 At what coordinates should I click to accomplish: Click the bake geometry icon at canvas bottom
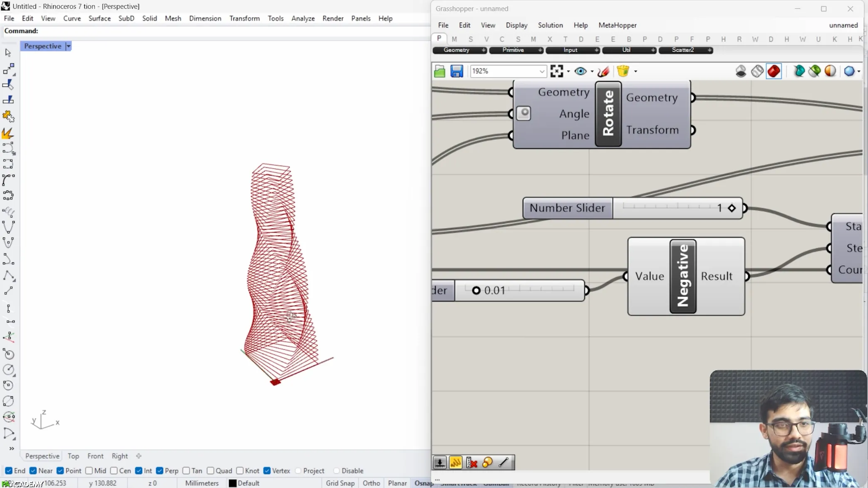point(439,462)
